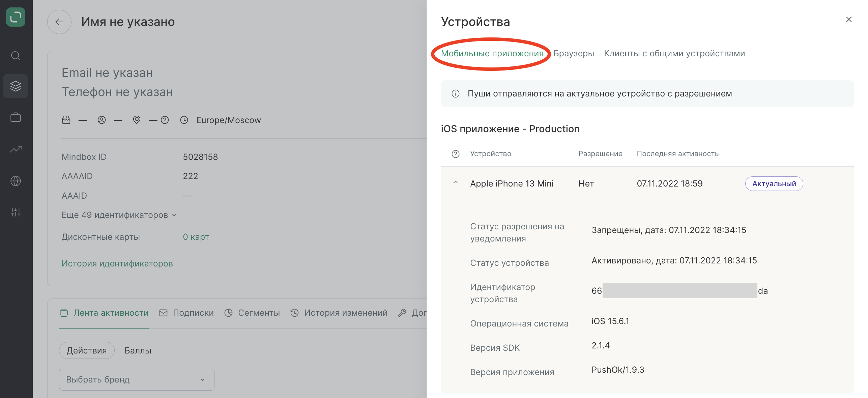Go back with the arrow button
868x398 pixels.
[x=59, y=22]
